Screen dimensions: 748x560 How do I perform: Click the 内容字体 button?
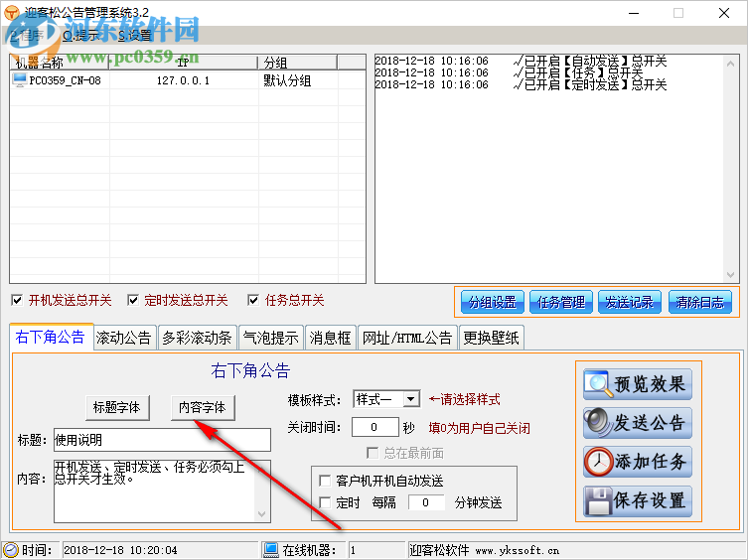click(203, 407)
